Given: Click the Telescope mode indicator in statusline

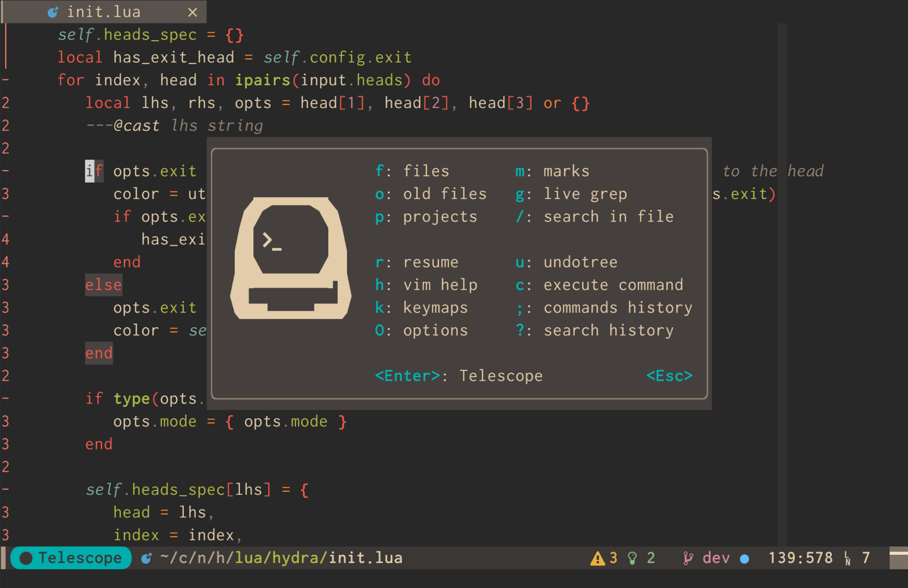Looking at the screenshot, I should coord(71,558).
